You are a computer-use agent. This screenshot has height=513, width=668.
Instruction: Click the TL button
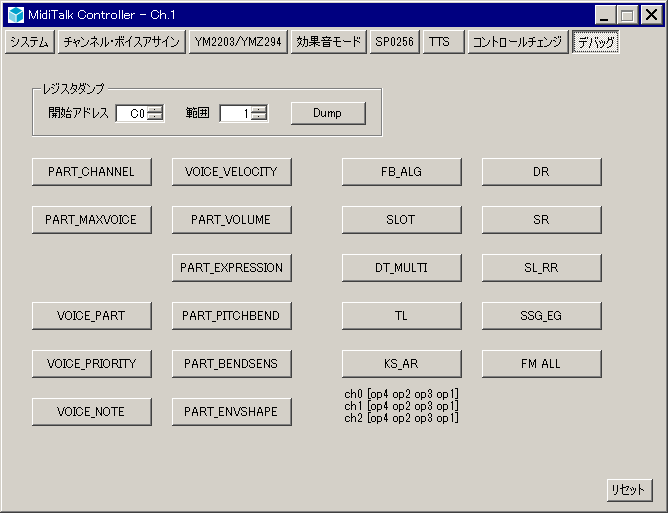click(x=401, y=316)
